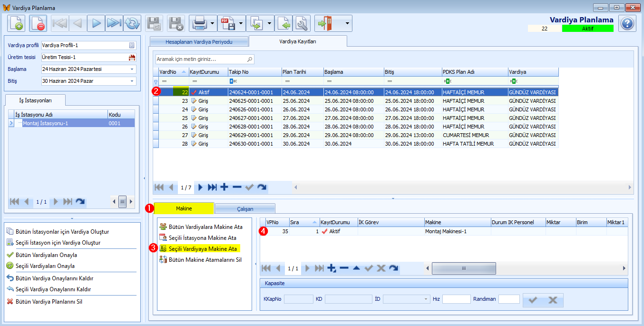Image resolution: width=644 pixels, height=326 pixels.
Task: Switch to Hesaplanan Vardiya Periyodu tab
Action: 199,42
